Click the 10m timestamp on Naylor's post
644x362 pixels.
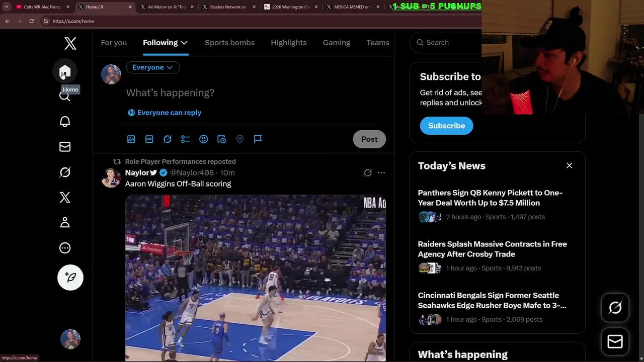227,172
